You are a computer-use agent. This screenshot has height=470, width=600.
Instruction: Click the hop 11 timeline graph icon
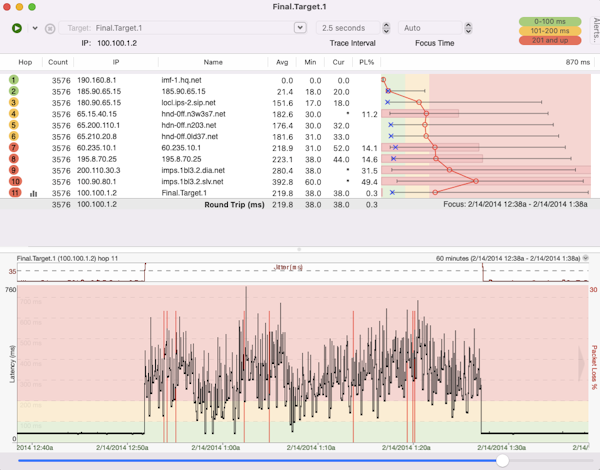[x=33, y=194]
